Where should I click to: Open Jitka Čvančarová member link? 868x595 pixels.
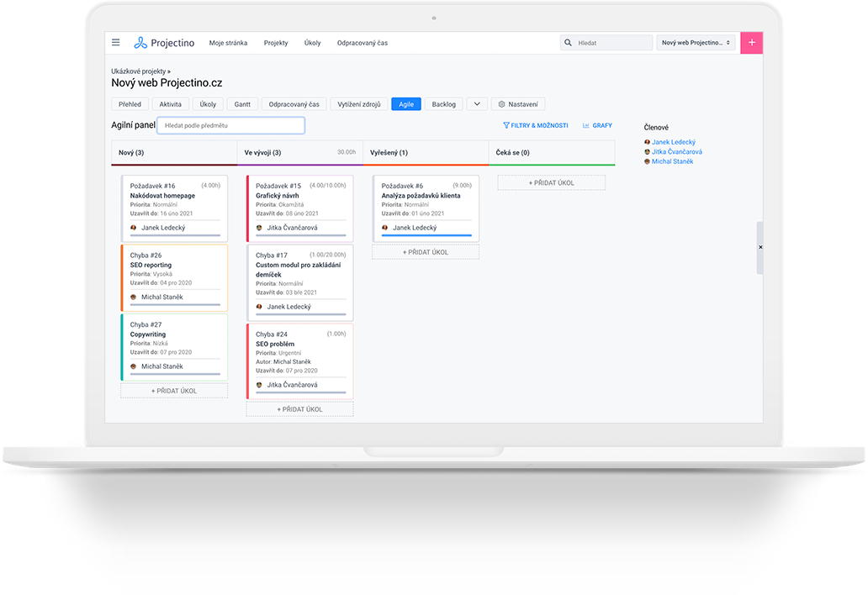677,151
